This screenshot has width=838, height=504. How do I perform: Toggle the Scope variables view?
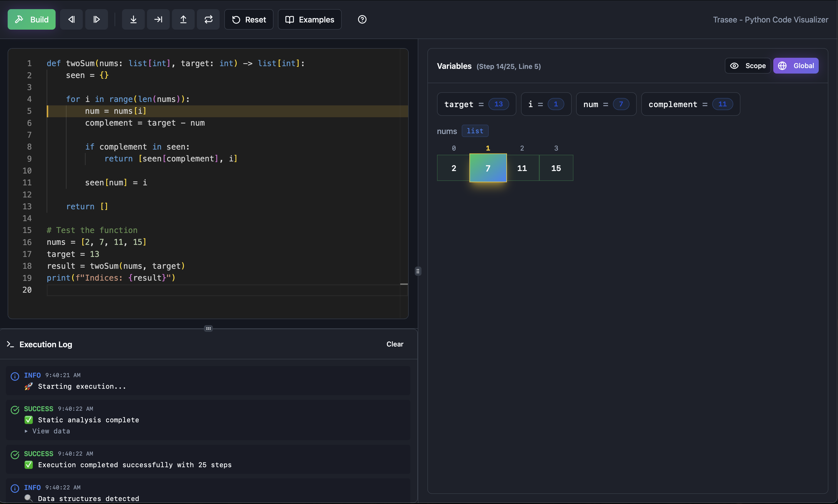[748, 66]
